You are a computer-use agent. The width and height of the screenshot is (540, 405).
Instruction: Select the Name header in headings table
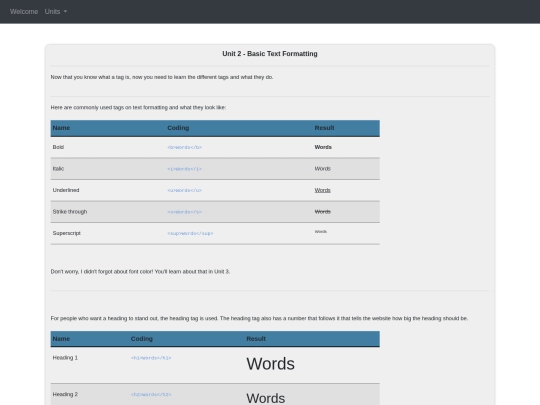click(x=61, y=339)
